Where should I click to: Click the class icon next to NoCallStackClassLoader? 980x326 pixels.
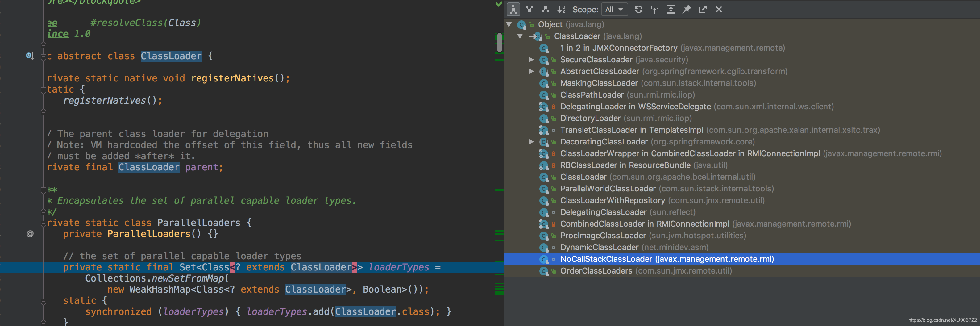coord(544,260)
